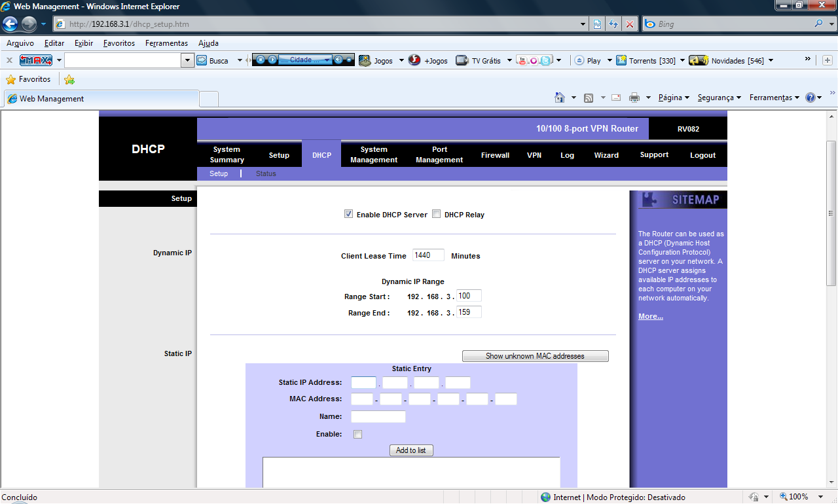
Task: Open the Arquivo menu
Action: coord(20,43)
